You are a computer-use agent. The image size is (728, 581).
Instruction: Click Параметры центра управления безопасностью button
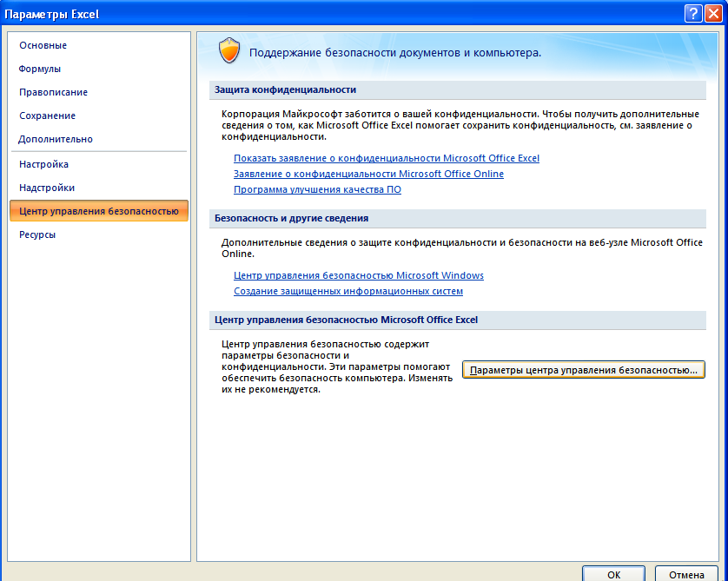tap(584, 370)
